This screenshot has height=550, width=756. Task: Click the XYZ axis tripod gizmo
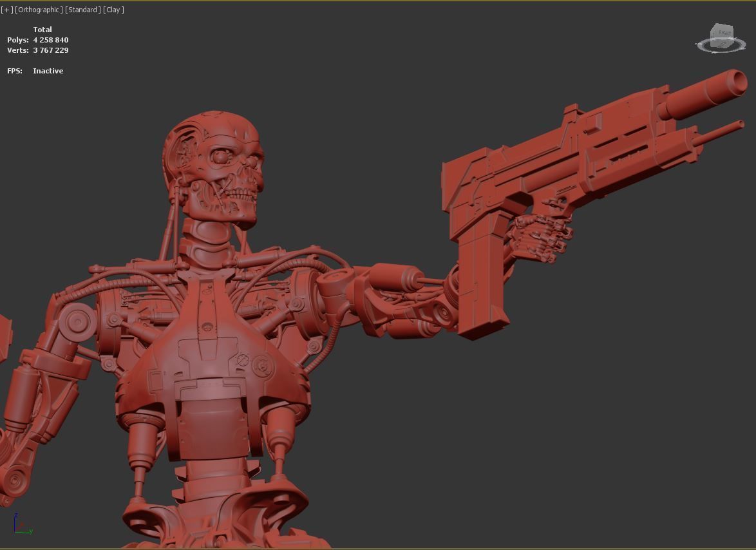click(x=23, y=524)
